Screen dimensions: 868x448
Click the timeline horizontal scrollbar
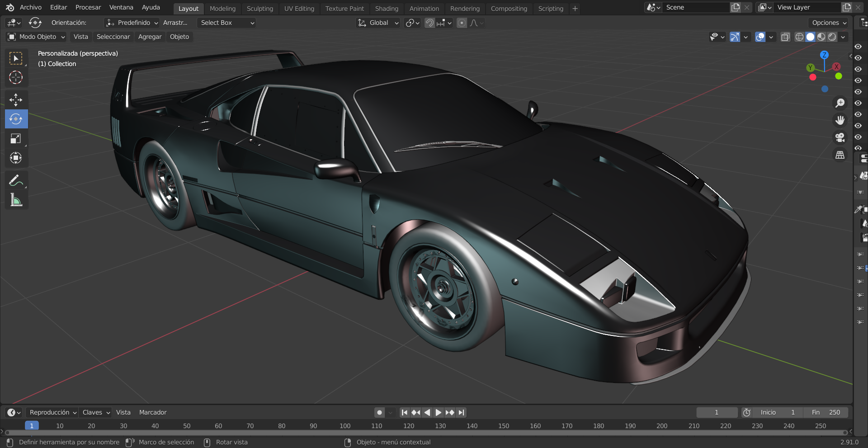(427, 433)
